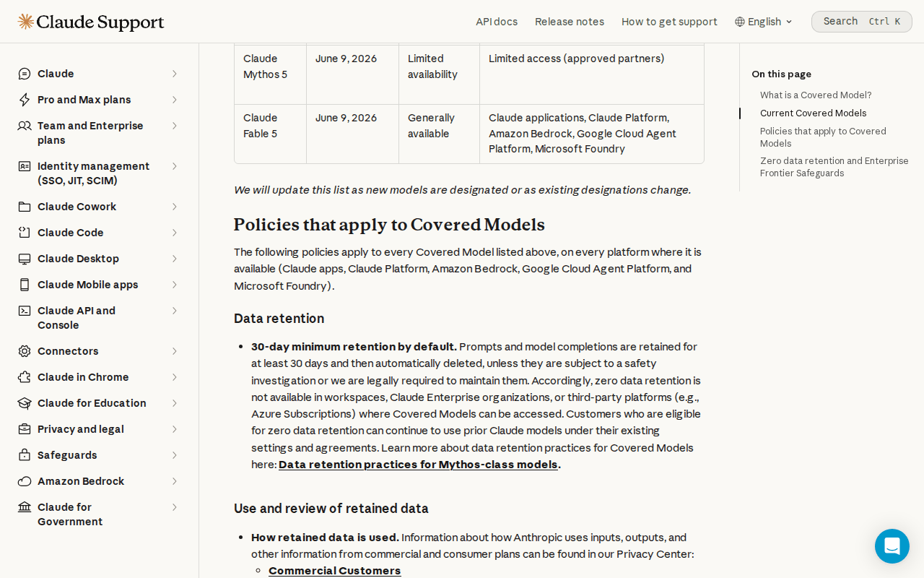The image size is (924, 578).
Task: Expand the Claude Cowork chevron
Action: point(174,207)
